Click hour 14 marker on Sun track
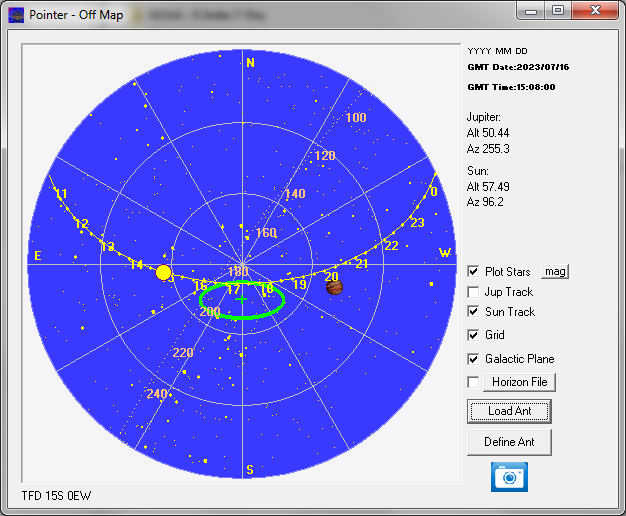Image resolution: width=626 pixels, height=516 pixels. tap(137, 264)
